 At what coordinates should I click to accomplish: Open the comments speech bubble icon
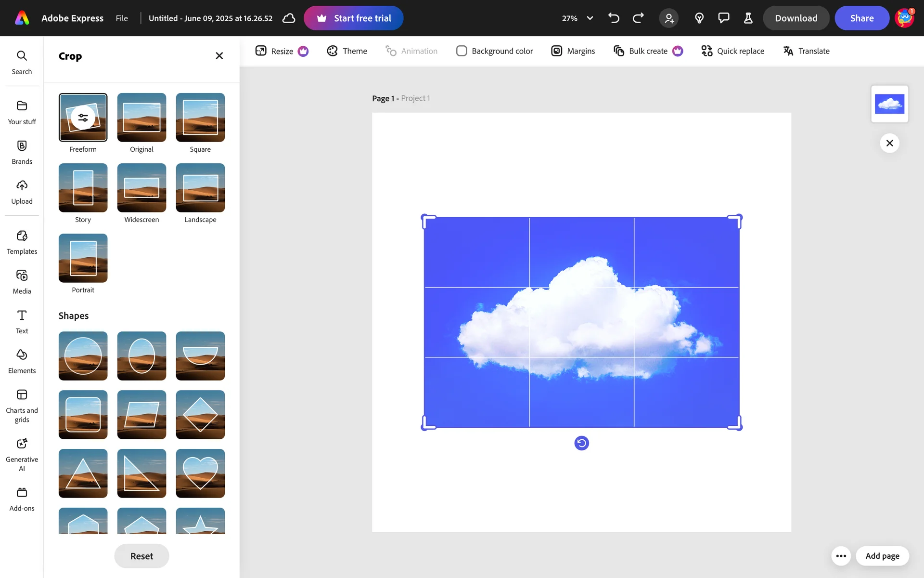tap(723, 18)
